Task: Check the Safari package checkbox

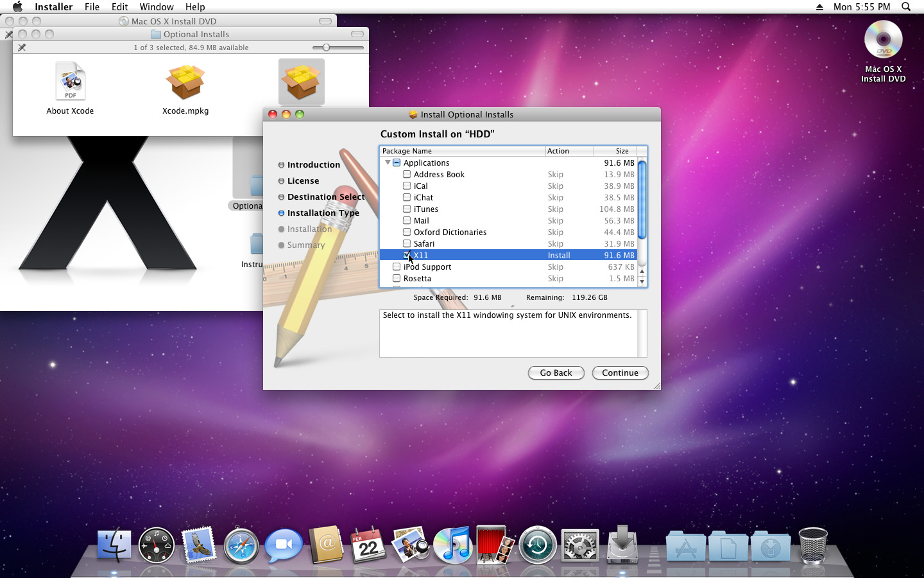Action: (407, 243)
